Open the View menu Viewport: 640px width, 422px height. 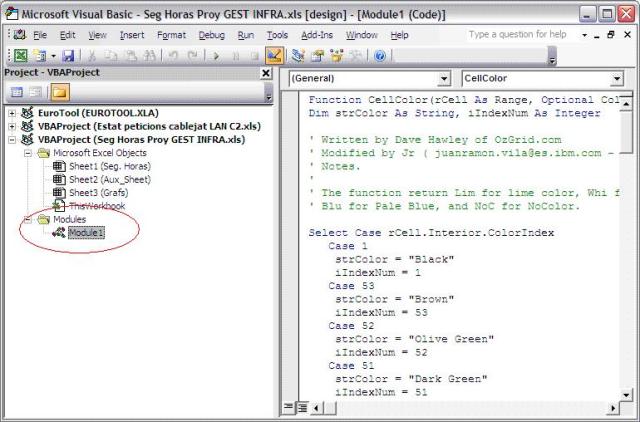[97, 35]
